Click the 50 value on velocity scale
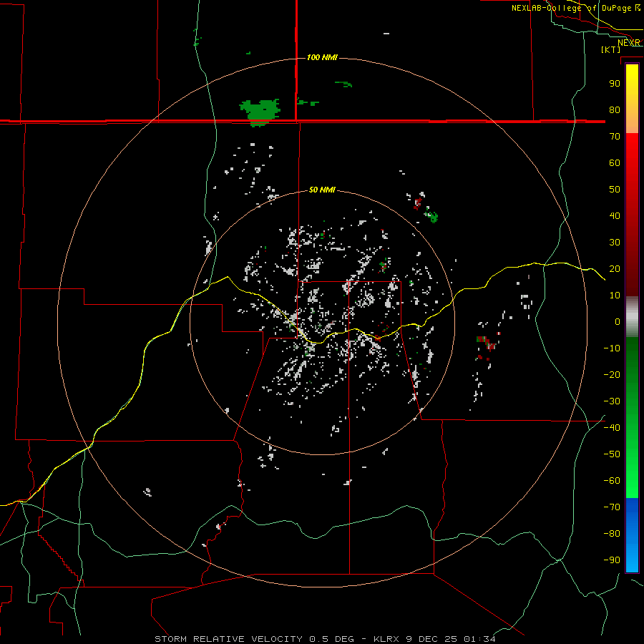 pos(615,190)
